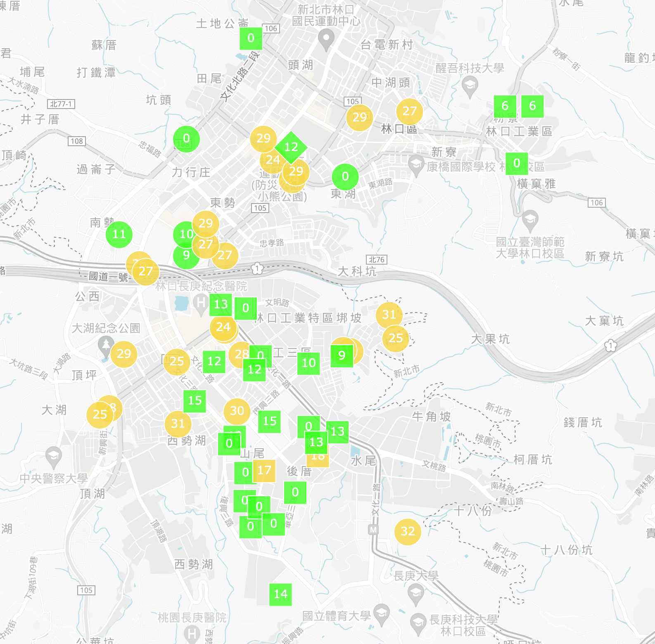Click the green circle marker labeled 9
Image resolution: width=655 pixels, height=644 pixels.
[x=186, y=256]
